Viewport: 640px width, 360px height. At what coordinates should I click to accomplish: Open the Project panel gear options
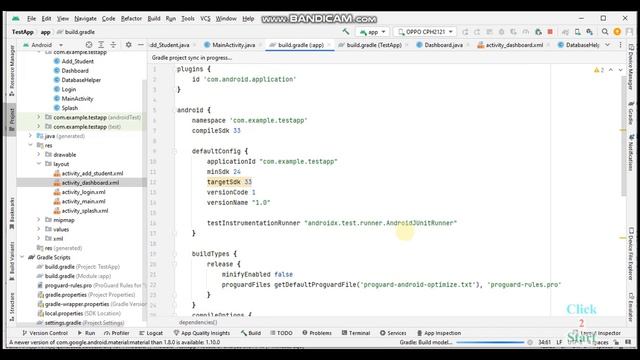128,44
